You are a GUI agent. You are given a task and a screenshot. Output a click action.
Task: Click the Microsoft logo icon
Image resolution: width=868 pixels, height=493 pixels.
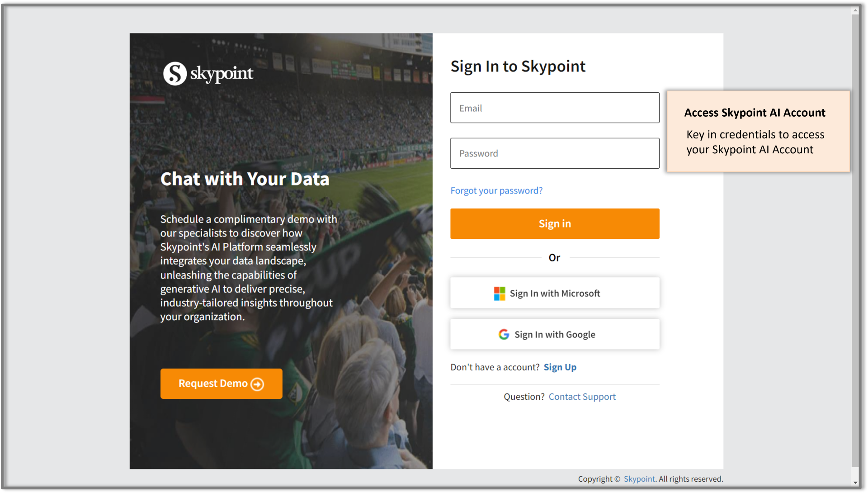coord(500,294)
